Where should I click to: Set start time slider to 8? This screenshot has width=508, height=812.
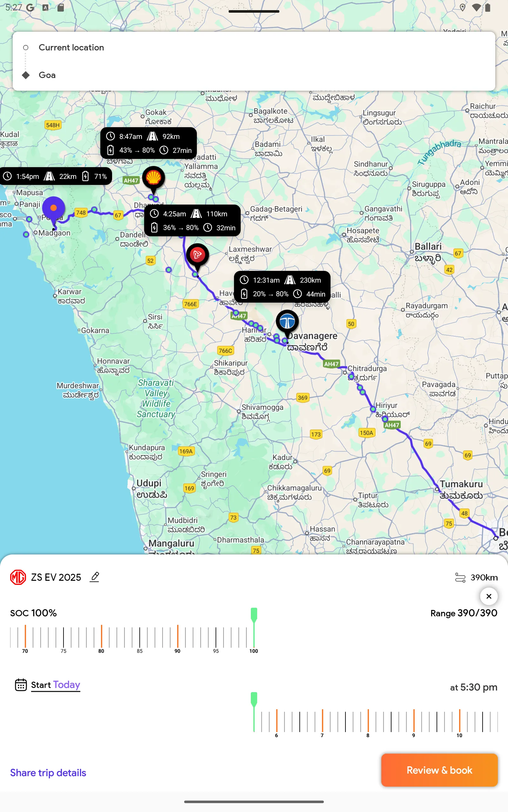click(x=368, y=721)
